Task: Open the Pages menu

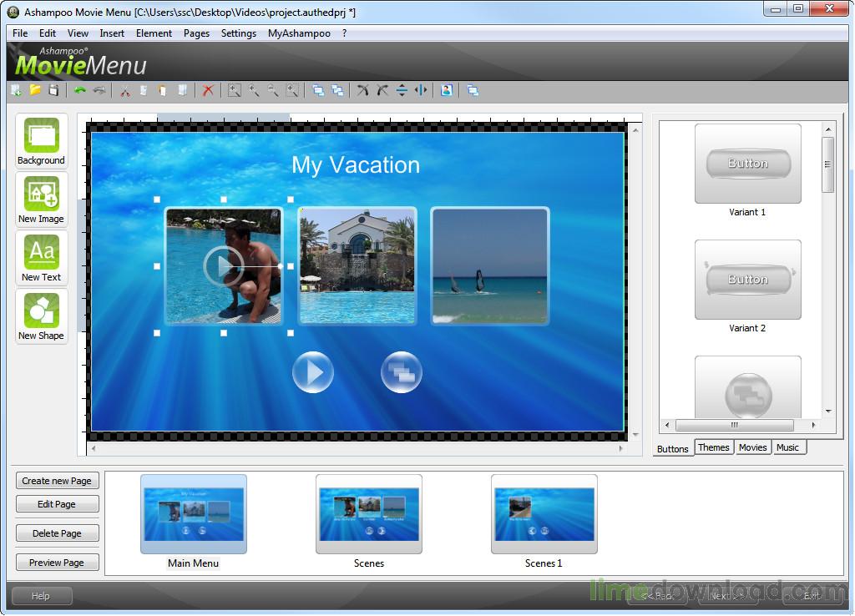Action: [x=196, y=33]
